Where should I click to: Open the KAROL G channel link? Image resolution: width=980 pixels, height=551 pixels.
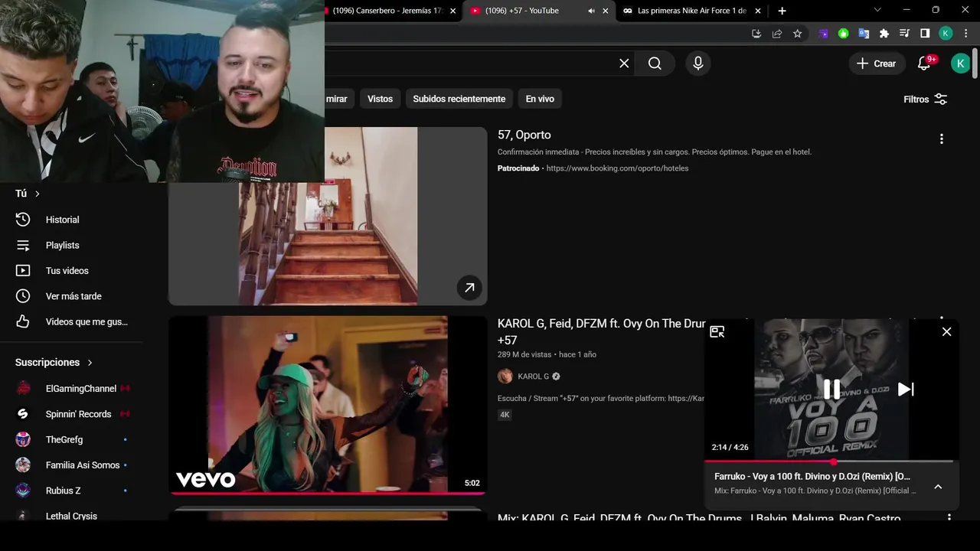tap(533, 377)
